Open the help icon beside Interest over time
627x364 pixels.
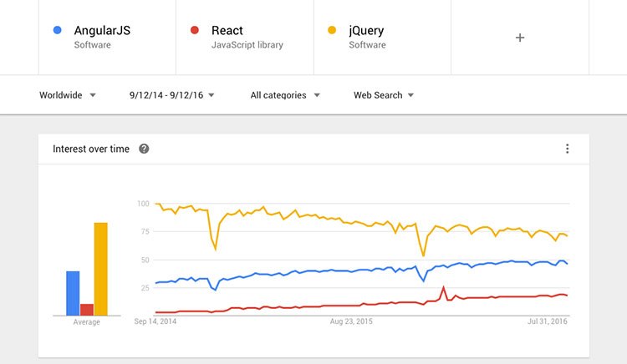tap(144, 149)
